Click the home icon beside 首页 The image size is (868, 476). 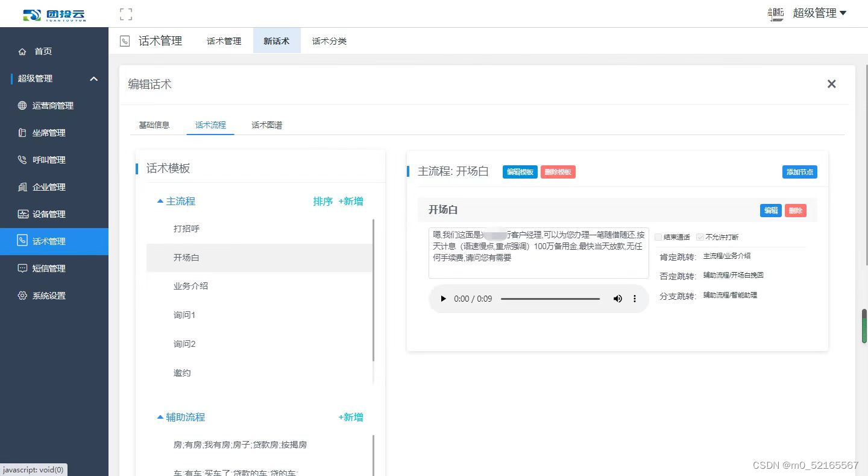coord(23,52)
